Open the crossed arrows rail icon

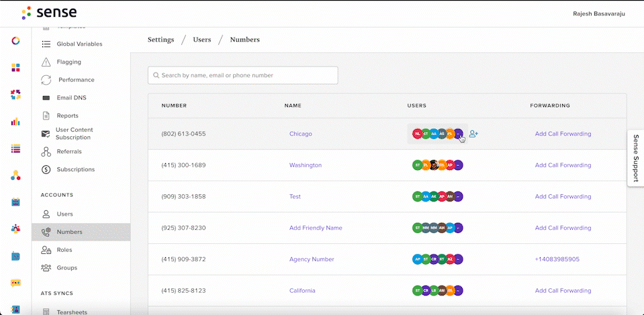click(15, 95)
